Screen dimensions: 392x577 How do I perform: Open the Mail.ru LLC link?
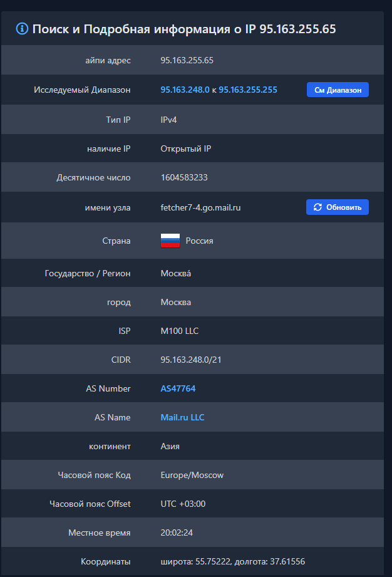pos(182,417)
